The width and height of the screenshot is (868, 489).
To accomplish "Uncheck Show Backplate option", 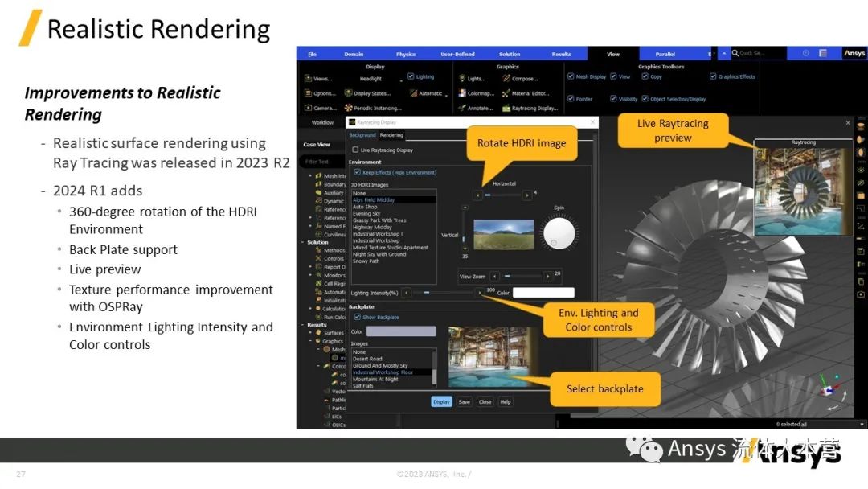I will pyautogui.click(x=358, y=317).
